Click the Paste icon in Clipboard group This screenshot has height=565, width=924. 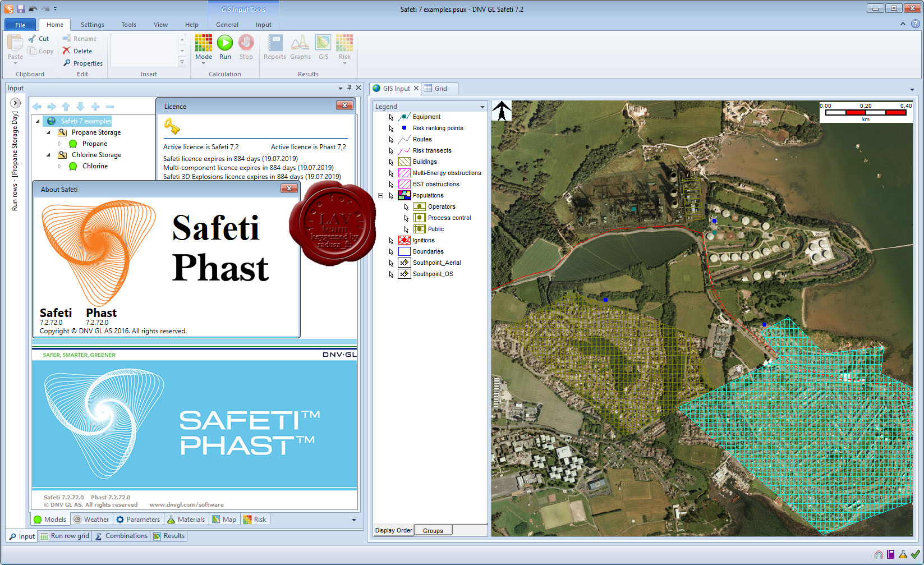click(x=15, y=43)
